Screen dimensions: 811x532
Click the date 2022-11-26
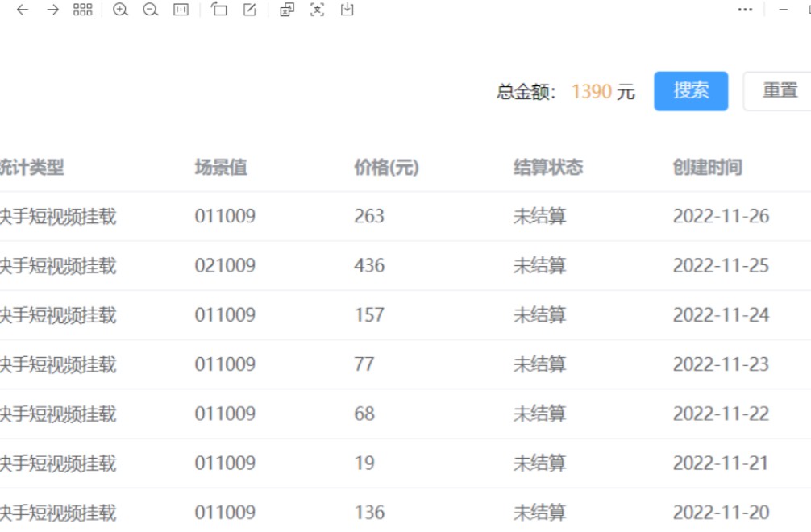pos(721,216)
